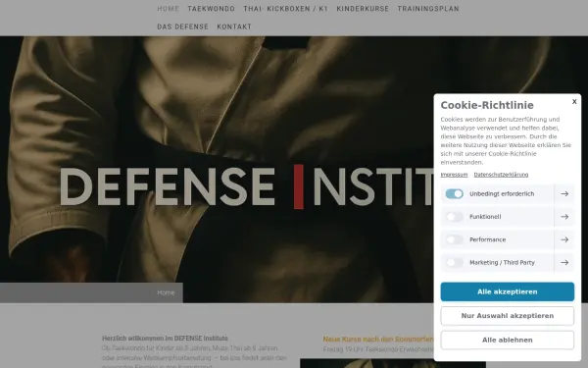
Task: Click the Defense Institute banner logo
Action: [246, 186]
